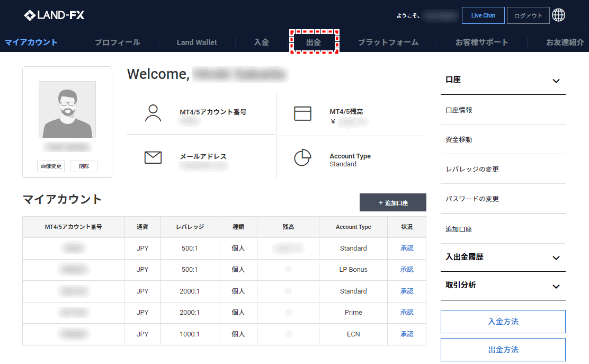Open the 入金方法 button
This screenshot has width=589, height=364.
pyautogui.click(x=503, y=322)
